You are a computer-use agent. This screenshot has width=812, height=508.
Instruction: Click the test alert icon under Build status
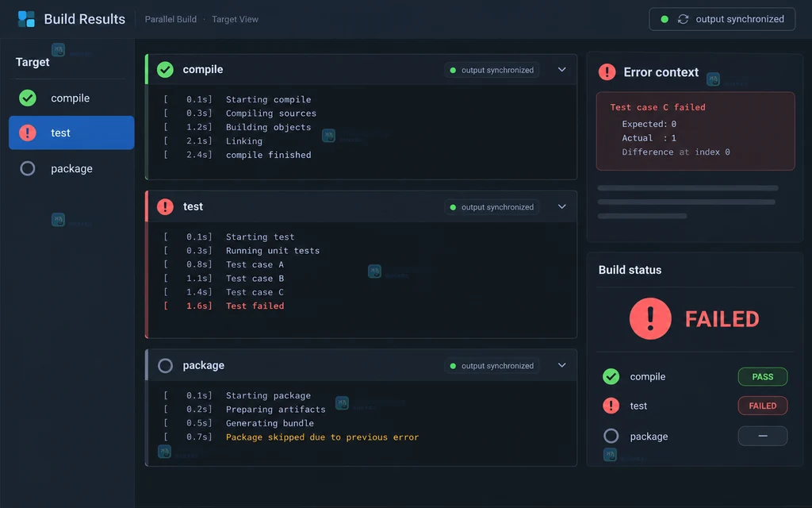pyautogui.click(x=611, y=406)
